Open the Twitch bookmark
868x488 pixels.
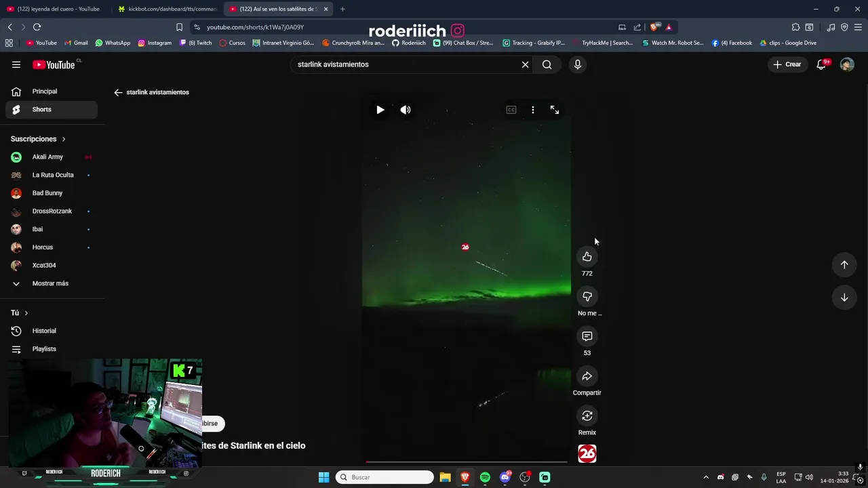[x=196, y=43]
